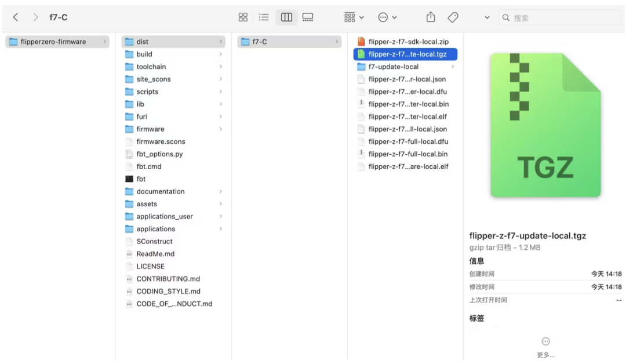Select flipper-z-f7...ter-local.elf file
The height and width of the screenshot is (364, 626).
405,117
